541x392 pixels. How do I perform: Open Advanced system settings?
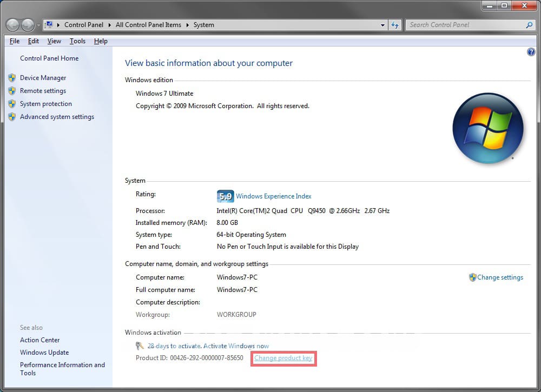point(57,117)
